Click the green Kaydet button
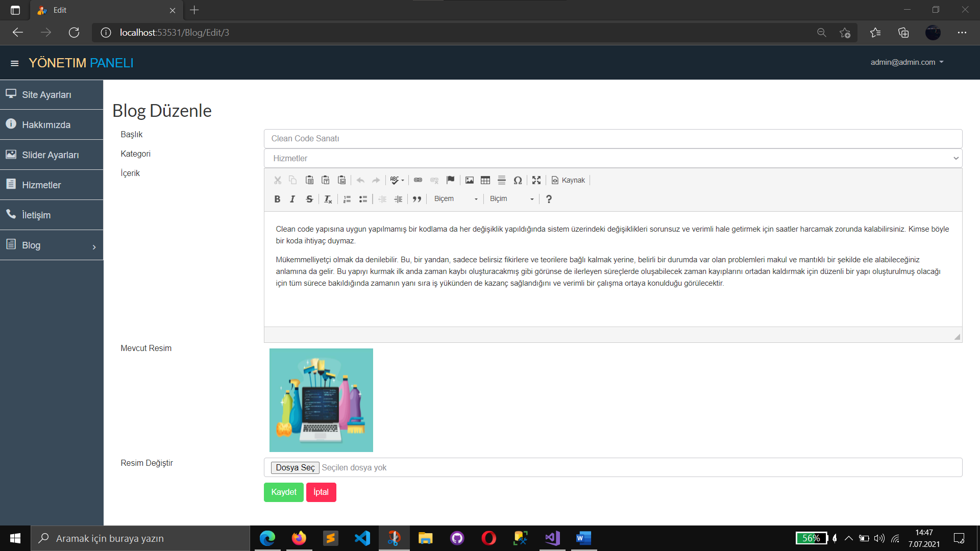 point(283,492)
